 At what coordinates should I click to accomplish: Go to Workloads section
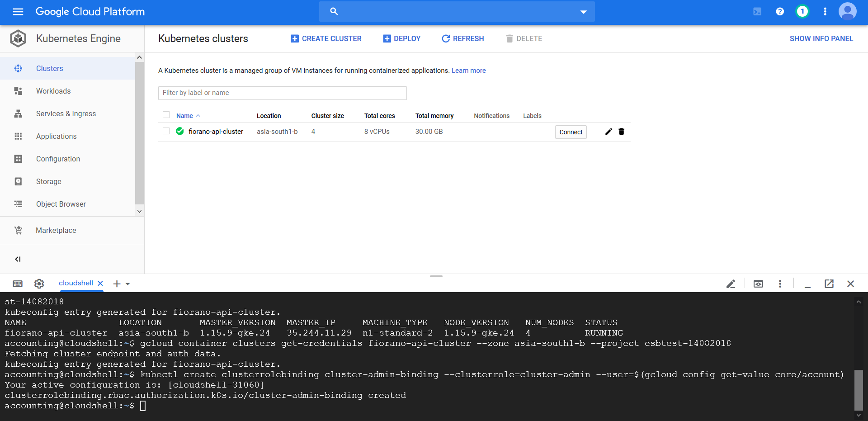(x=67, y=91)
